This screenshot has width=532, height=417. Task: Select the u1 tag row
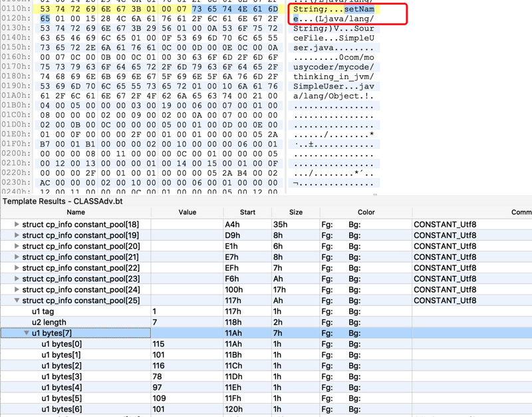point(266,311)
